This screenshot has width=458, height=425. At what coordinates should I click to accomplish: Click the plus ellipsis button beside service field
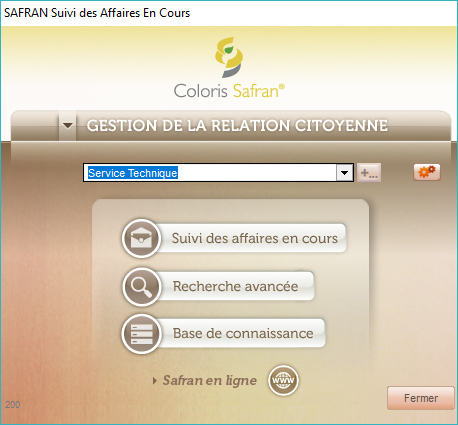[x=369, y=173]
